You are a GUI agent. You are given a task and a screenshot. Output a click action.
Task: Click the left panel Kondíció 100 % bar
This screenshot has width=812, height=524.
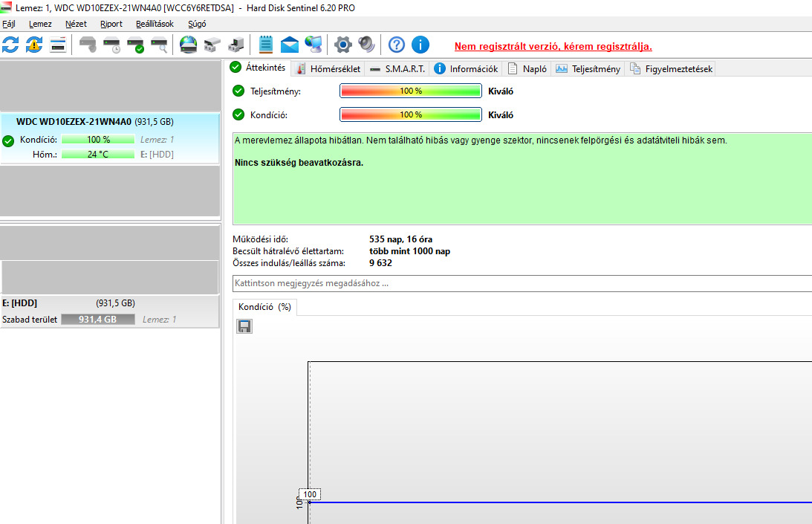pos(98,140)
